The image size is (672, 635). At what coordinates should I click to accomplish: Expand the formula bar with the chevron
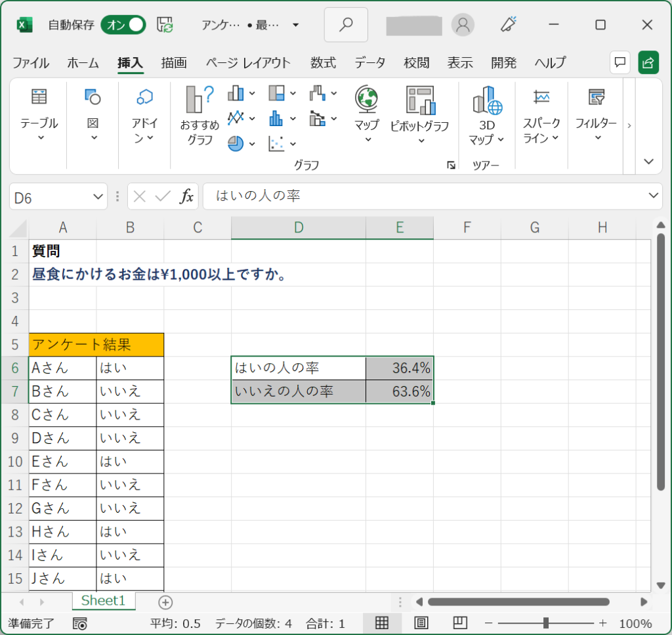pyautogui.click(x=653, y=196)
